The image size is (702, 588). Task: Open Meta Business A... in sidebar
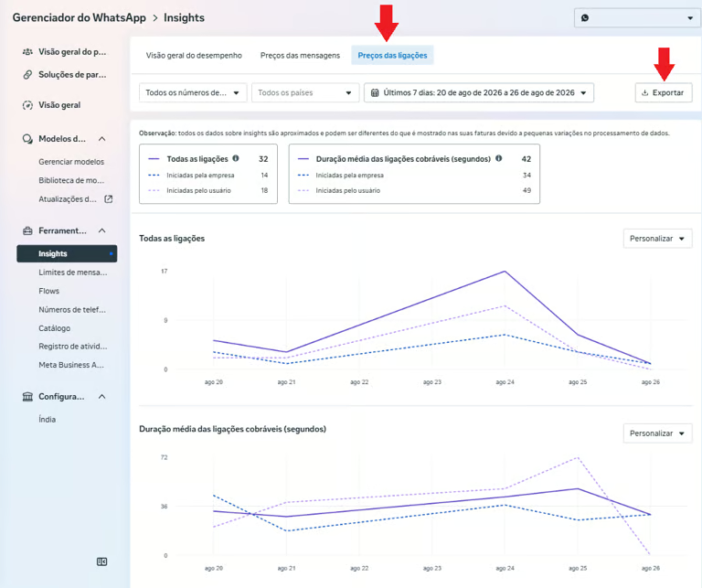click(x=71, y=365)
